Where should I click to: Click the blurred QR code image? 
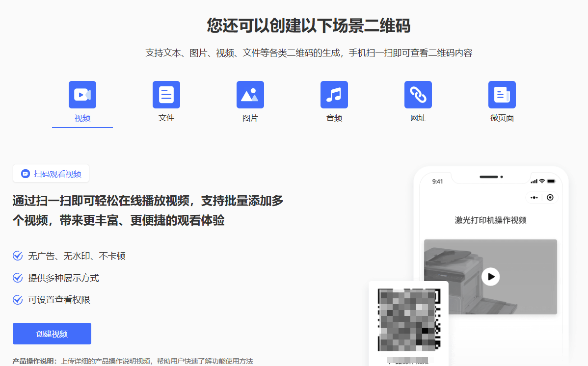coord(408,320)
